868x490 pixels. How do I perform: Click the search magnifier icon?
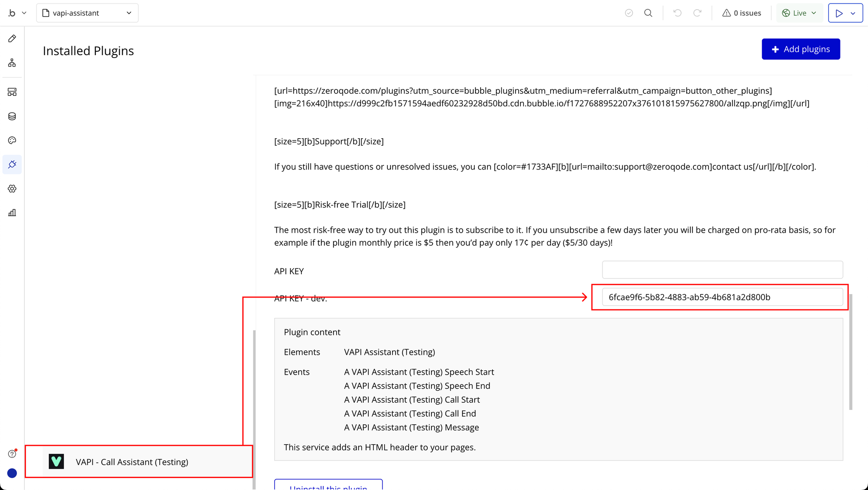click(648, 13)
